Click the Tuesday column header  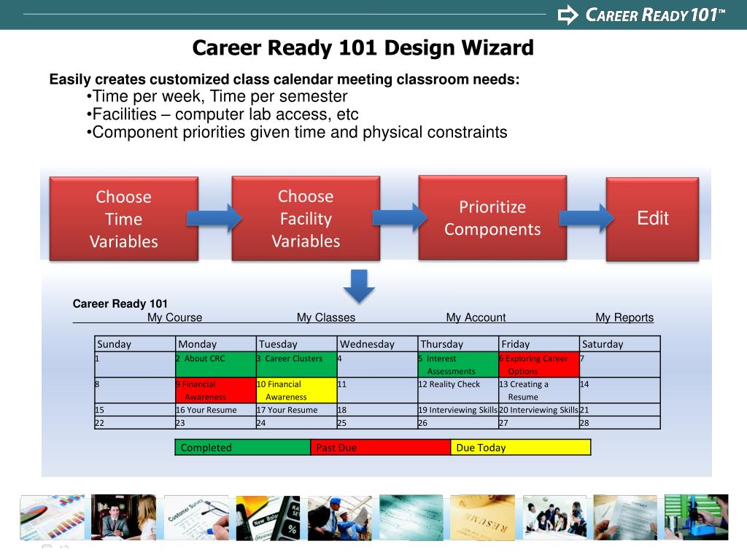[x=296, y=344]
